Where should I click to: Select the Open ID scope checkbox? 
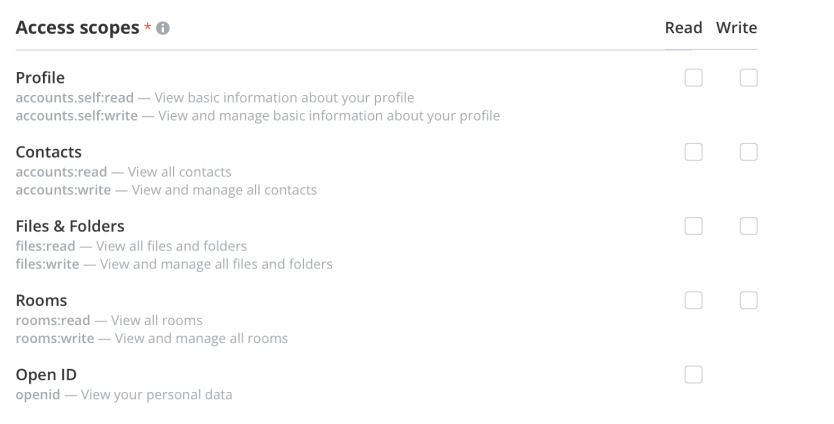coord(694,375)
